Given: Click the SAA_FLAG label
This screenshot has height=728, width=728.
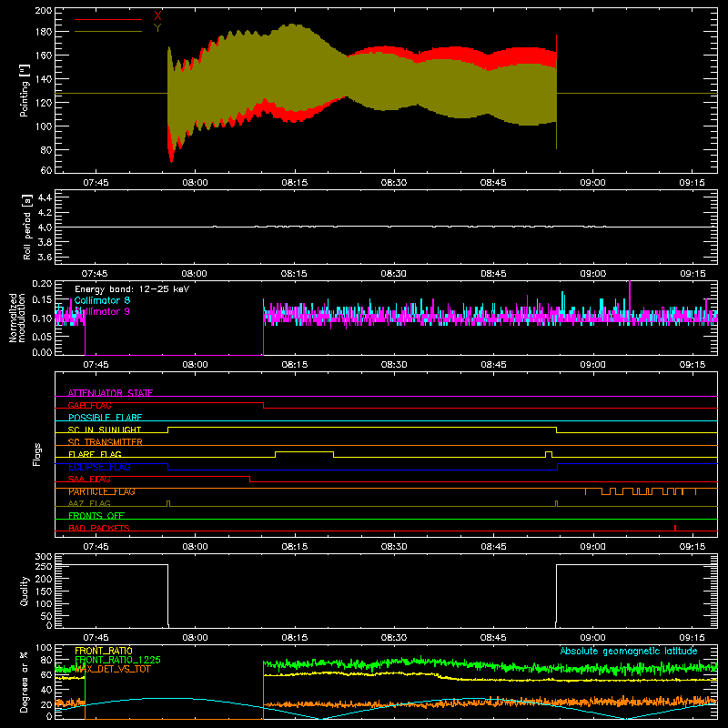Looking at the screenshot, I should tap(89, 480).
